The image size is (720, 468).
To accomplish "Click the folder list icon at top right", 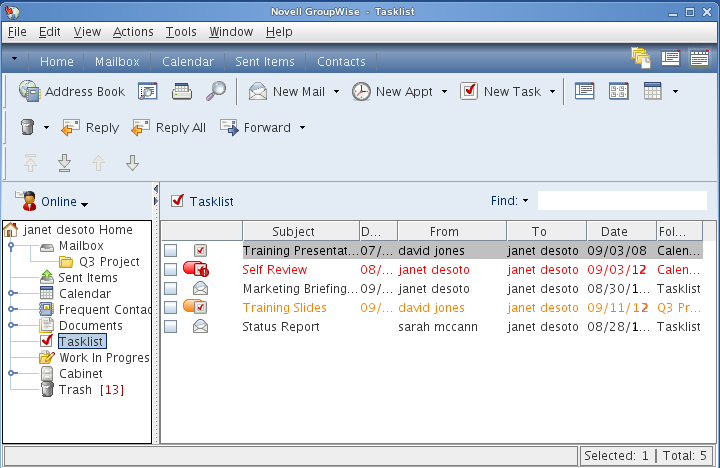I will 641,58.
